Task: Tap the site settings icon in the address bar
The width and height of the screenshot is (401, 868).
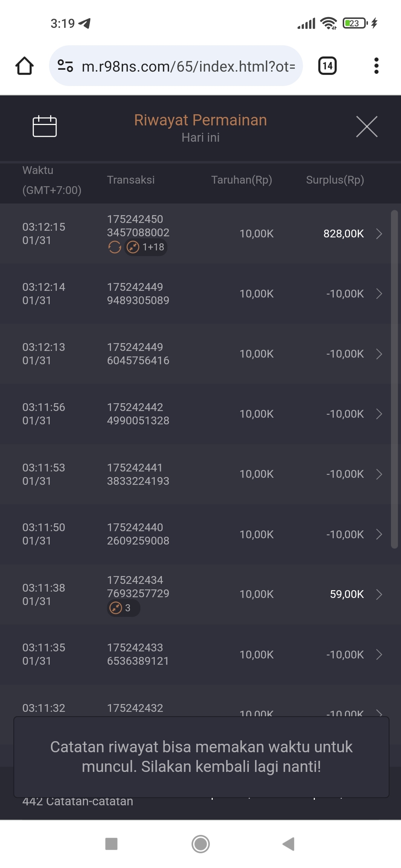Action: [x=65, y=66]
